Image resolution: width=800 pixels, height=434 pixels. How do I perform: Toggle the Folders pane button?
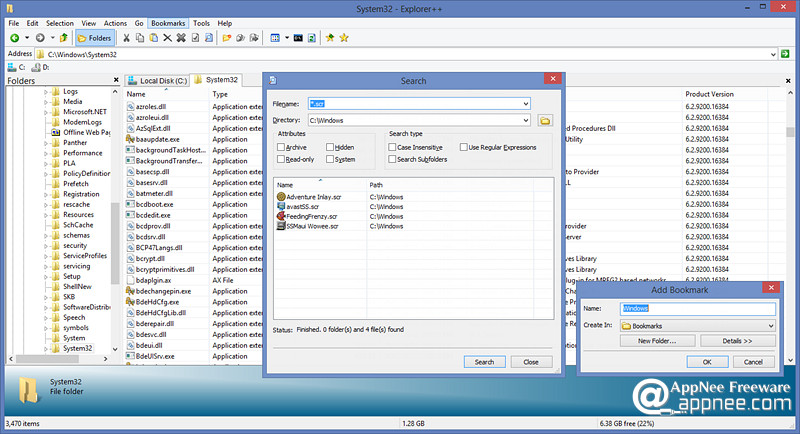click(x=94, y=38)
